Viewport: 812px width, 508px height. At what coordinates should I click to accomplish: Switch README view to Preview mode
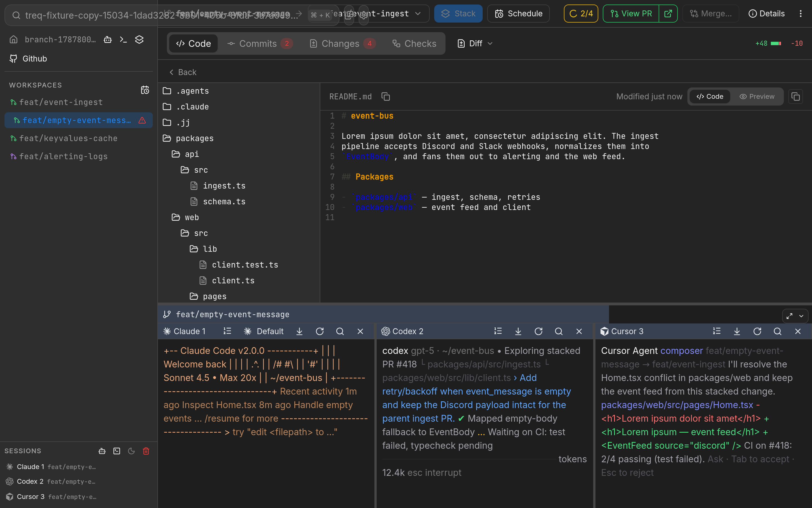(757, 97)
